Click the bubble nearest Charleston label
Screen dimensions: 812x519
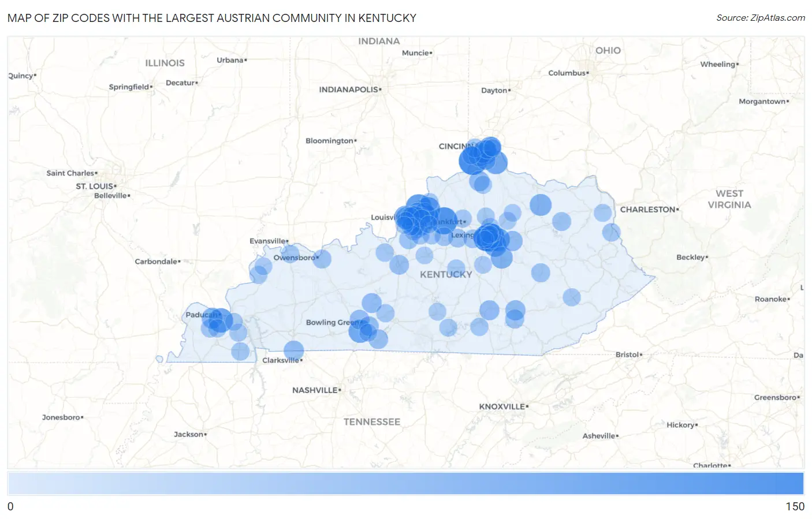tap(602, 212)
